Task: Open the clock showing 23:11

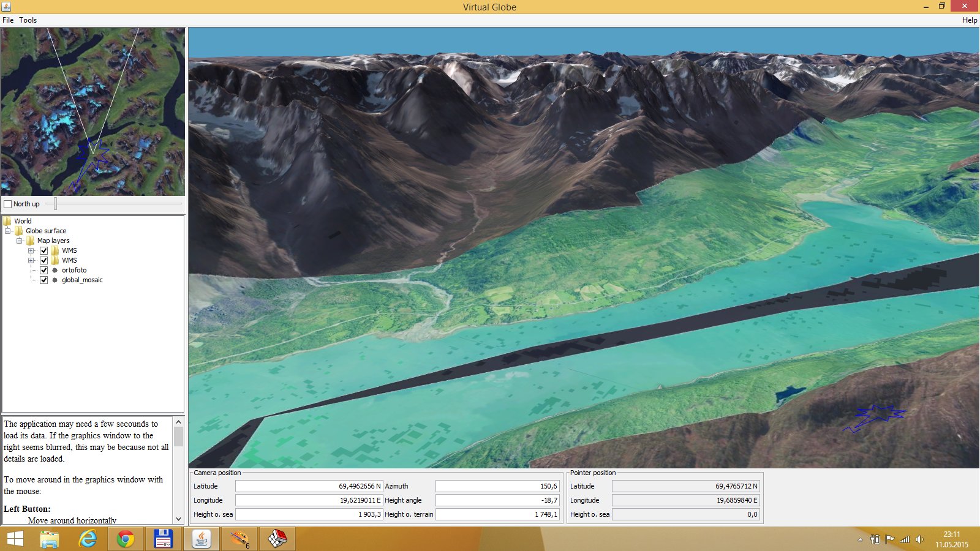Action: [x=952, y=539]
